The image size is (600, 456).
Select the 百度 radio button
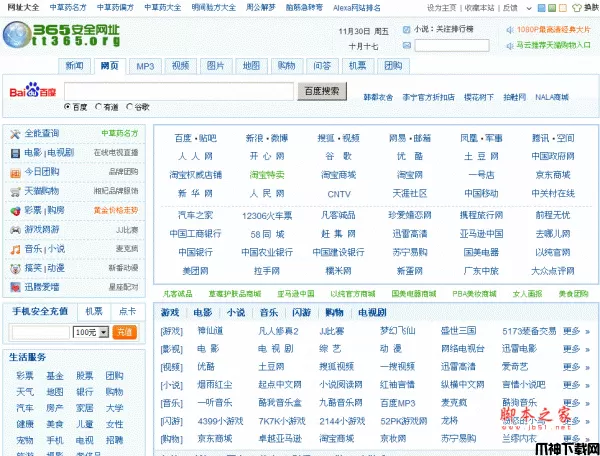pos(67,106)
